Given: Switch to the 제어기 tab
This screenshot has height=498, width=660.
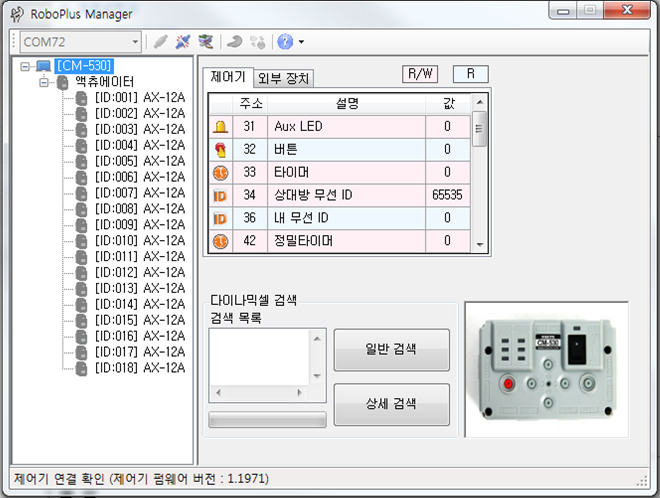Looking at the screenshot, I should click(228, 77).
